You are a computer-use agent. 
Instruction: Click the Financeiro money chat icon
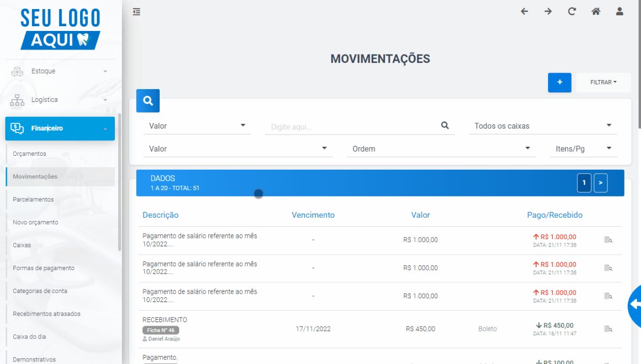17,128
